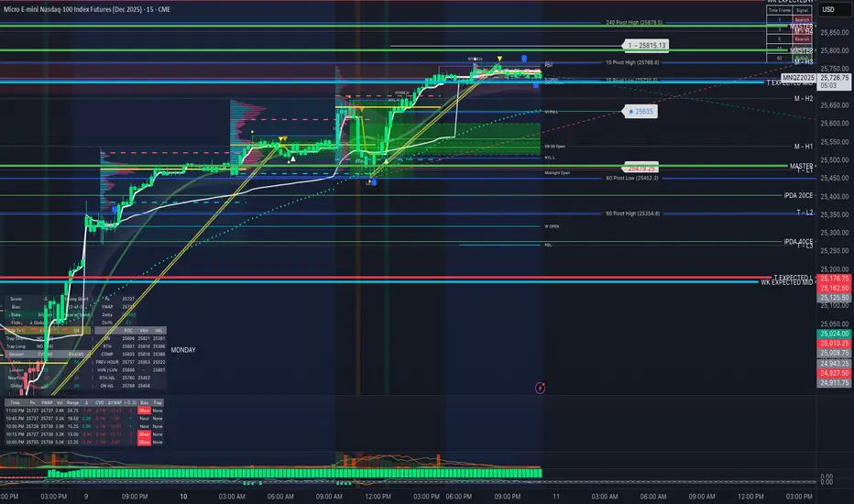Click the 24,927.50 red price axis label
Image resolution: width=854 pixels, height=504 pixels.
(835, 373)
